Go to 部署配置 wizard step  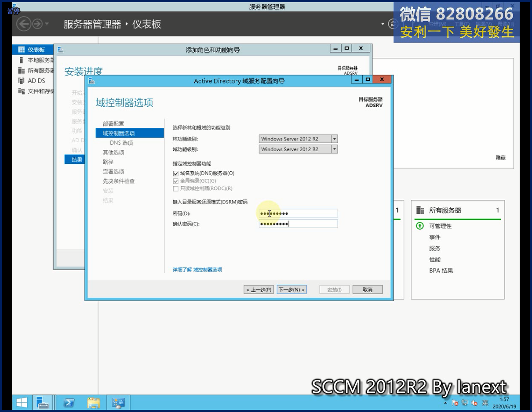click(x=113, y=123)
